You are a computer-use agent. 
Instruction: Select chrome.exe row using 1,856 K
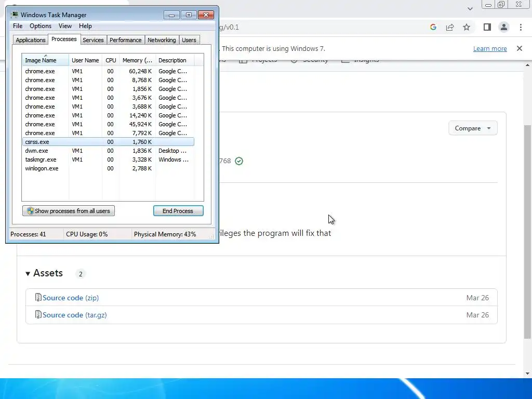click(x=108, y=89)
